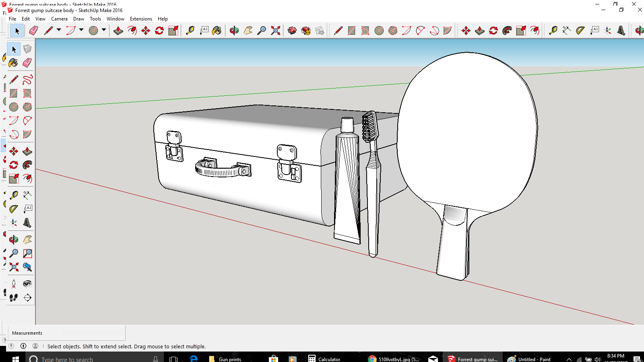Open the File menu

pos(12,19)
